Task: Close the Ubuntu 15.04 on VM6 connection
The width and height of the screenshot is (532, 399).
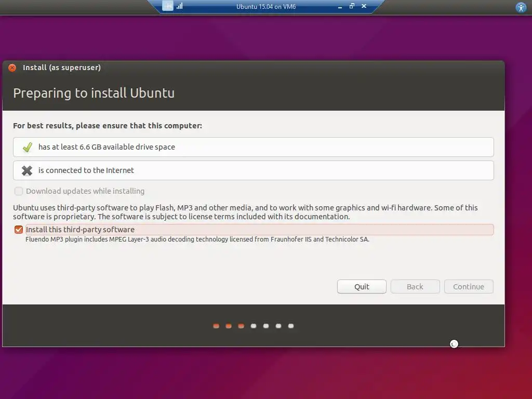Action: coord(364,6)
